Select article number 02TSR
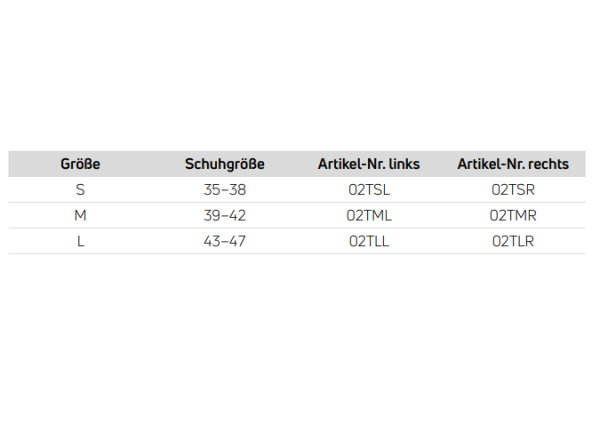600x433 pixels. (513, 190)
